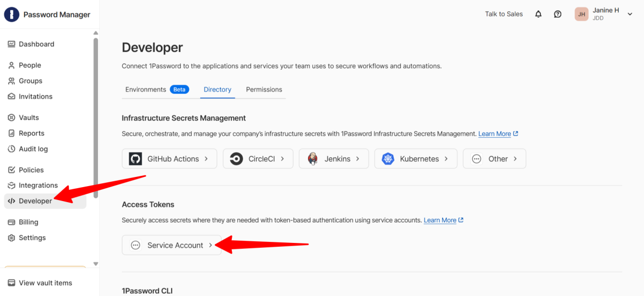Open the CircleCI integration button
Image resolution: width=644 pixels, height=296 pixels.
pyautogui.click(x=258, y=159)
